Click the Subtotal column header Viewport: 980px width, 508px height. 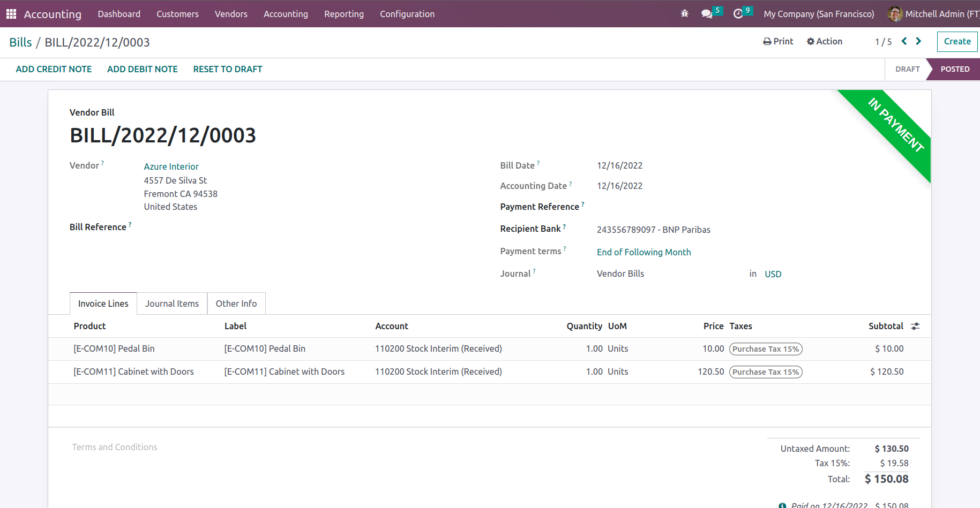[886, 326]
